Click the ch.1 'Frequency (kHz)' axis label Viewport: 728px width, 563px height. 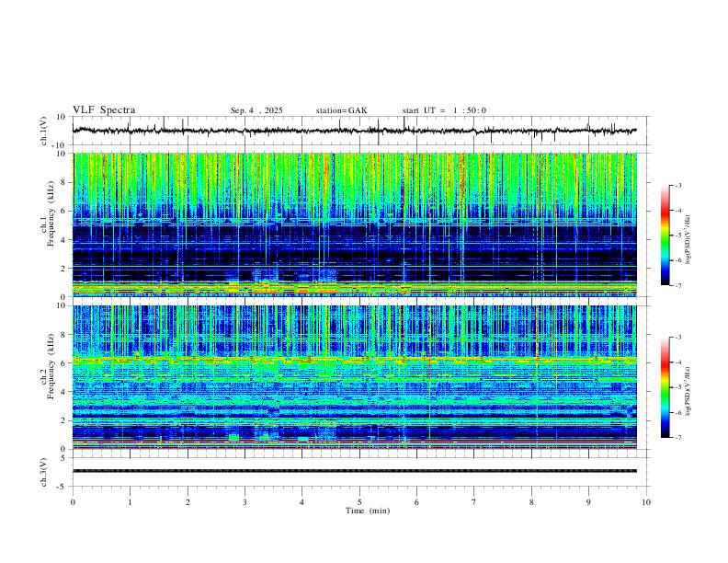tap(51, 213)
